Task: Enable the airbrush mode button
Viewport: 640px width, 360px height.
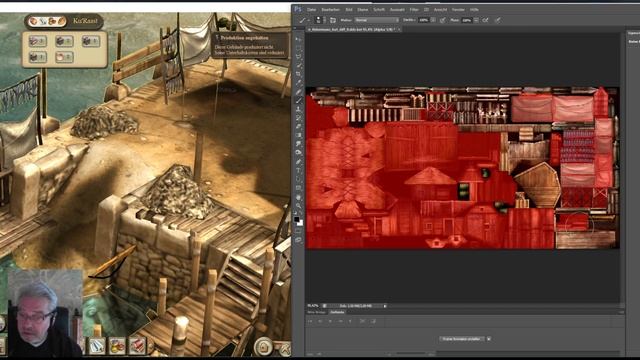Action: (485, 20)
